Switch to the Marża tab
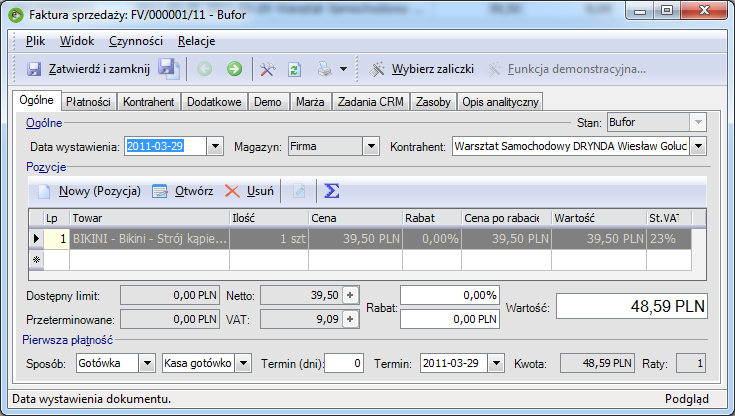 pyautogui.click(x=310, y=102)
